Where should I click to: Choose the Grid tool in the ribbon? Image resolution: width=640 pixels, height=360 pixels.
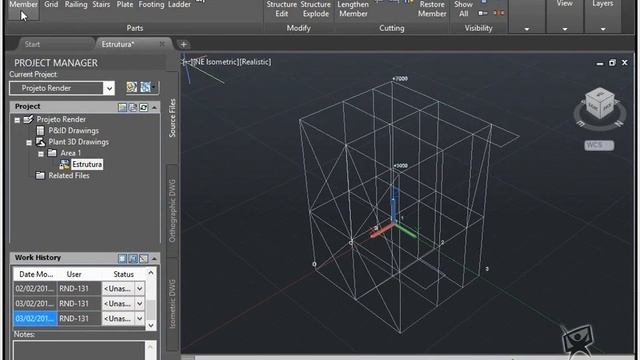tap(51, 5)
